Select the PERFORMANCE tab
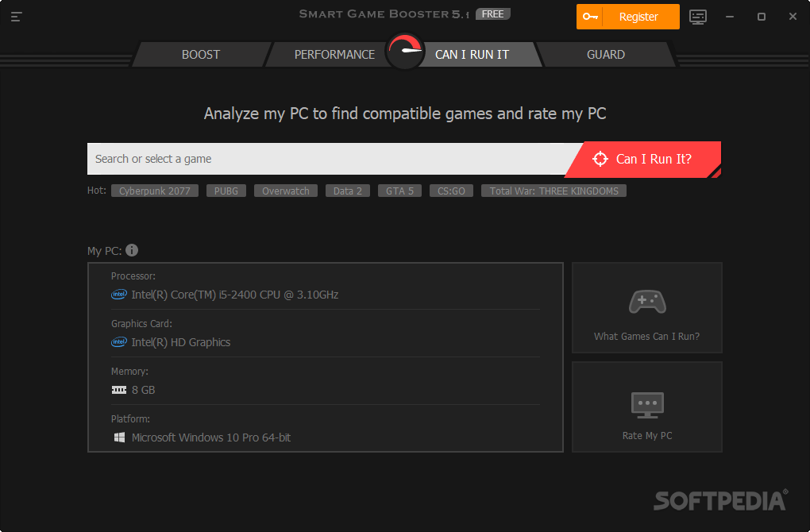Screen dimensions: 810x532 [334, 54]
